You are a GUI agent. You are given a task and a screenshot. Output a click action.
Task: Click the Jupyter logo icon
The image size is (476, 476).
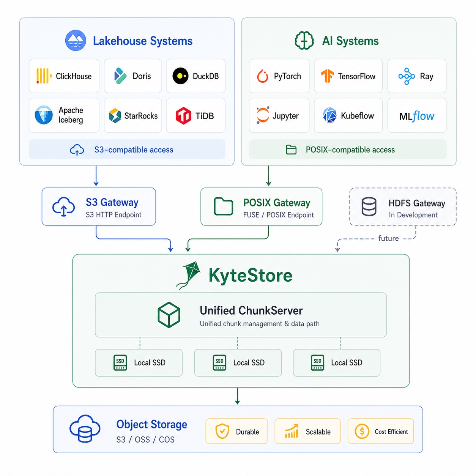pos(263,115)
